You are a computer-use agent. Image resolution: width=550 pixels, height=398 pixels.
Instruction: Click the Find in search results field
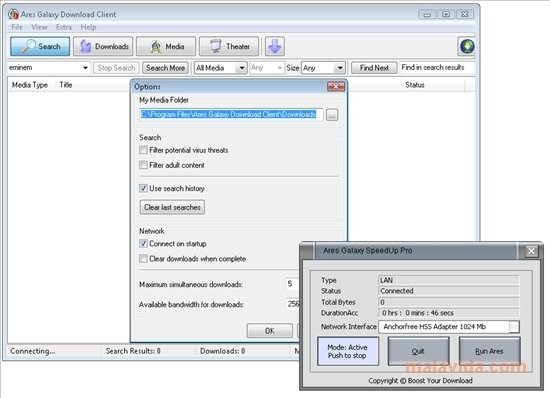coord(437,67)
